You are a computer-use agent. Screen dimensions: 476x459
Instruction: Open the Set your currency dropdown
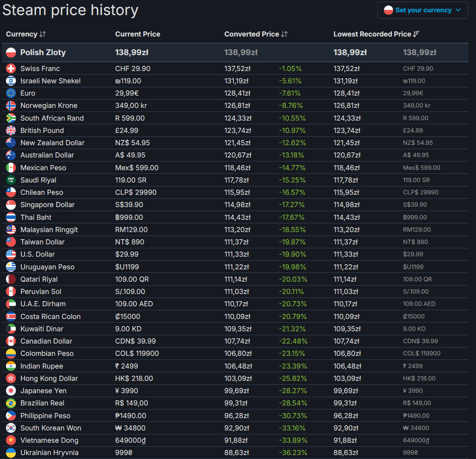tap(422, 10)
